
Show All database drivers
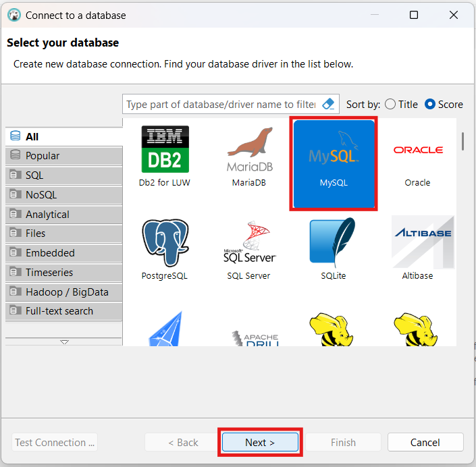pyautogui.click(x=64, y=136)
